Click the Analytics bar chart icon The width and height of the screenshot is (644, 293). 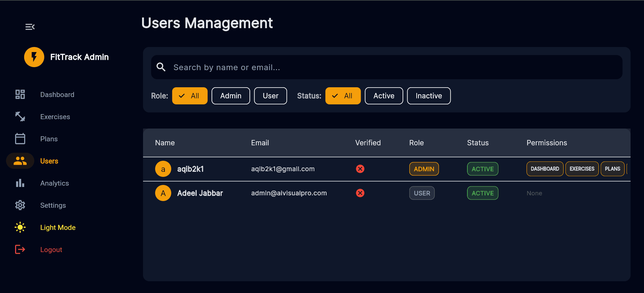click(20, 183)
